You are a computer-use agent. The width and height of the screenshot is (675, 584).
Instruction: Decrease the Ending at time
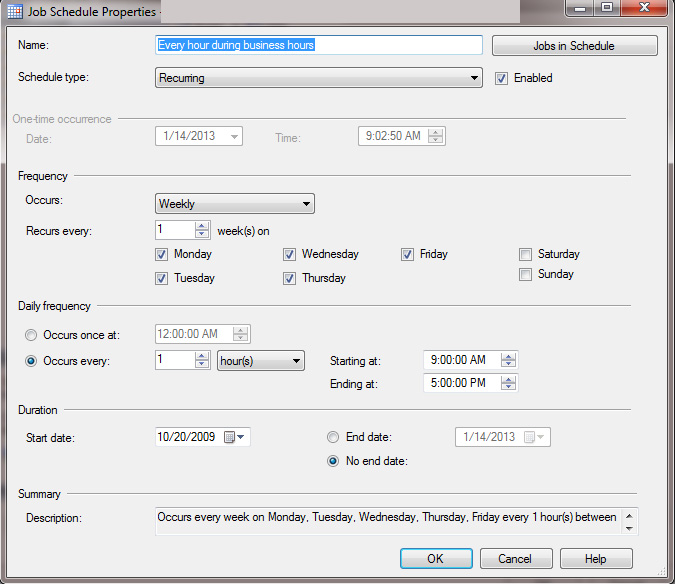(x=508, y=386)
